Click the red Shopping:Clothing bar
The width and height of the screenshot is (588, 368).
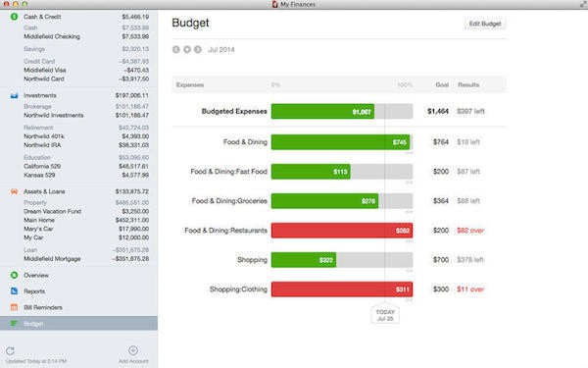[x=342, y=289]
